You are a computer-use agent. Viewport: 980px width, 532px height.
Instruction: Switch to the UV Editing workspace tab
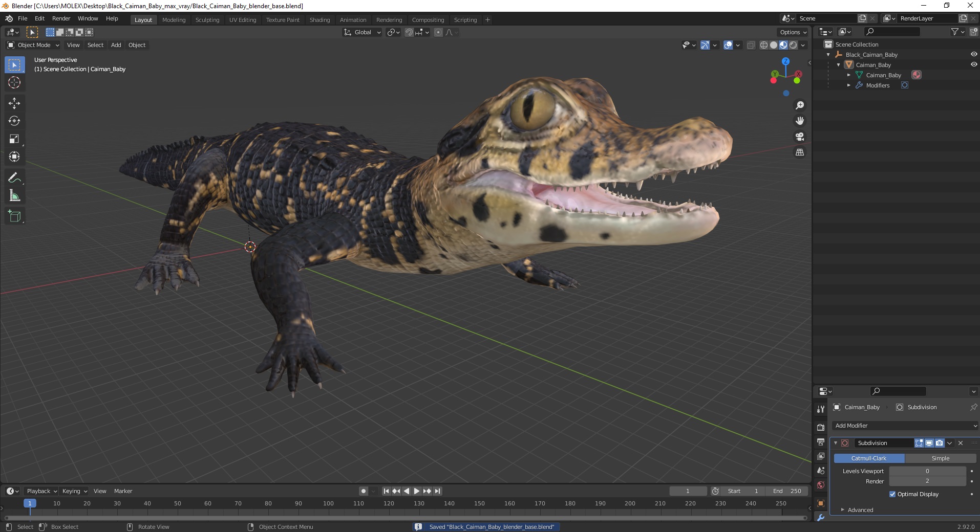243,20
